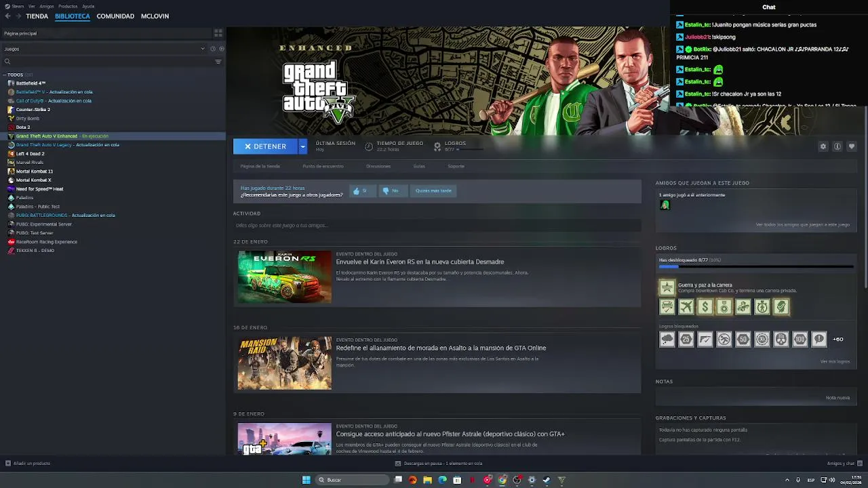Open locked achievement showing number 100
The width and height of the screenshot is (868, 488).
[800, 339]
